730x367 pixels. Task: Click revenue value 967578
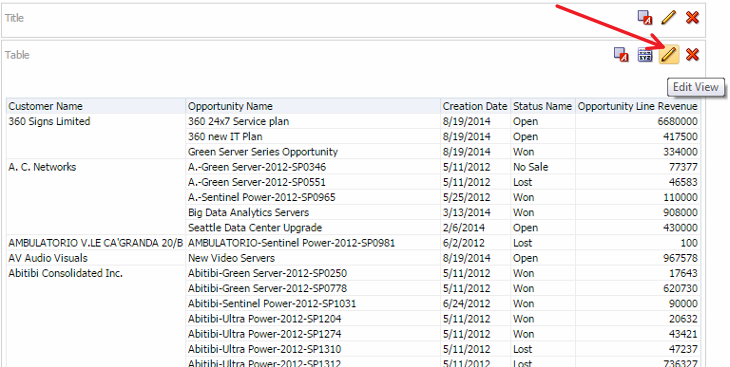(681, 258)
